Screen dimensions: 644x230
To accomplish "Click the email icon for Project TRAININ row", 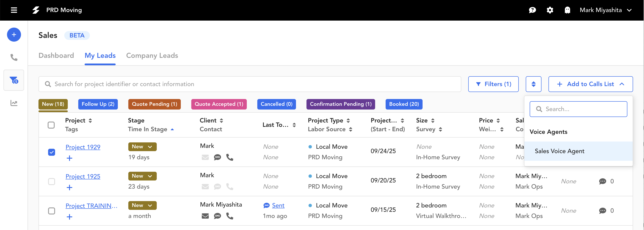I will (x=205, y=216).
